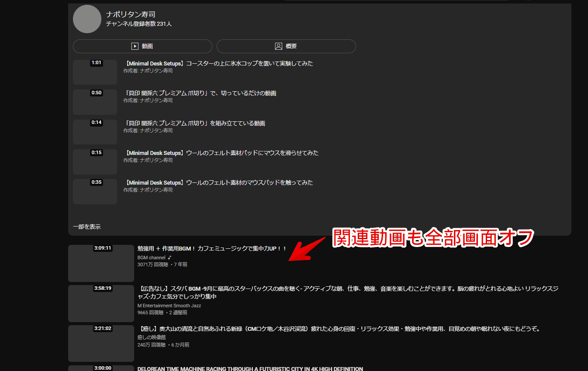Open thumbnail of 0:50 video
The width and height of the screenshot is (588, 371).
tap(95, 102)
